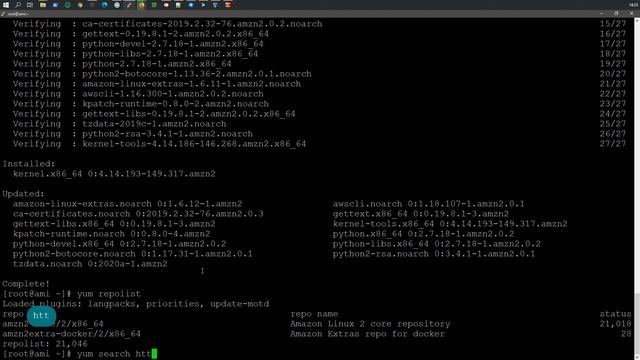Click 'tzdata.noarch 0:2020a-1.amzn2' entry

point(90,264)
